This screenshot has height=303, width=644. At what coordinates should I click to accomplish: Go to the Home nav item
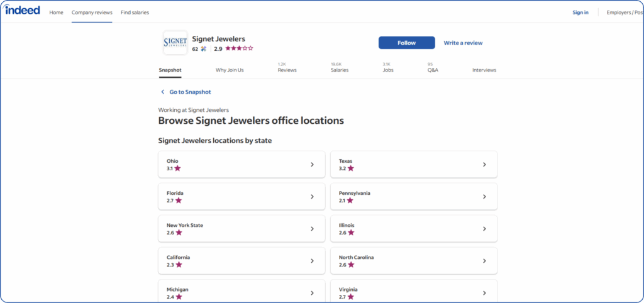pyautogui.click(x=56, y=13)
